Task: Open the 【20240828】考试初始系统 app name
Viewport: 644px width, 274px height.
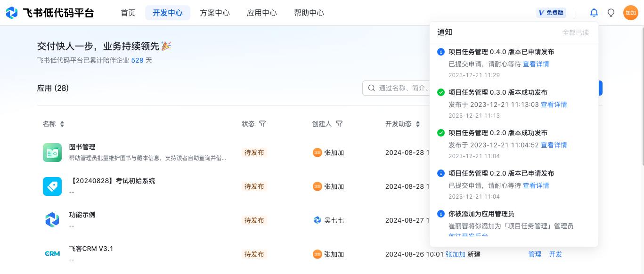Action: point(112,181)
